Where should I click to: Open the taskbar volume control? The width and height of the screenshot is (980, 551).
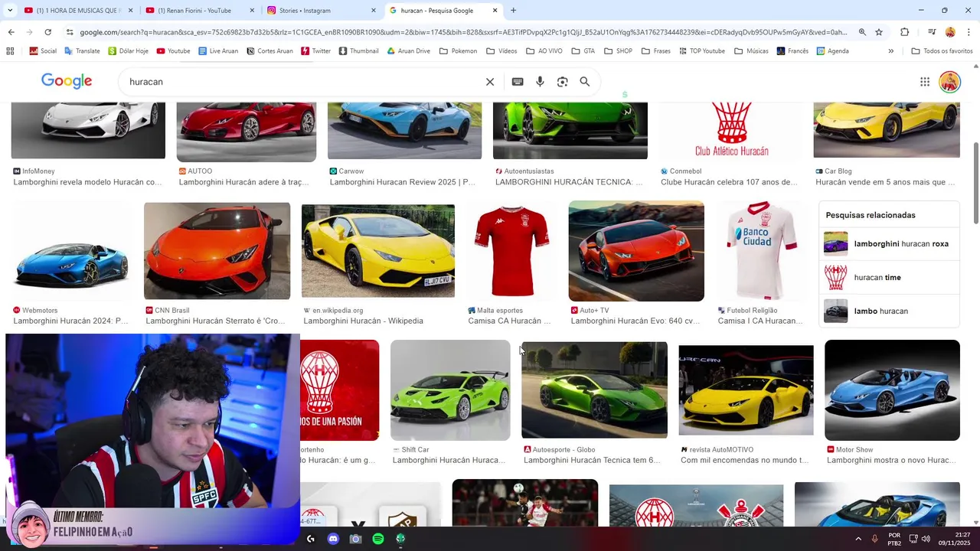926,539
